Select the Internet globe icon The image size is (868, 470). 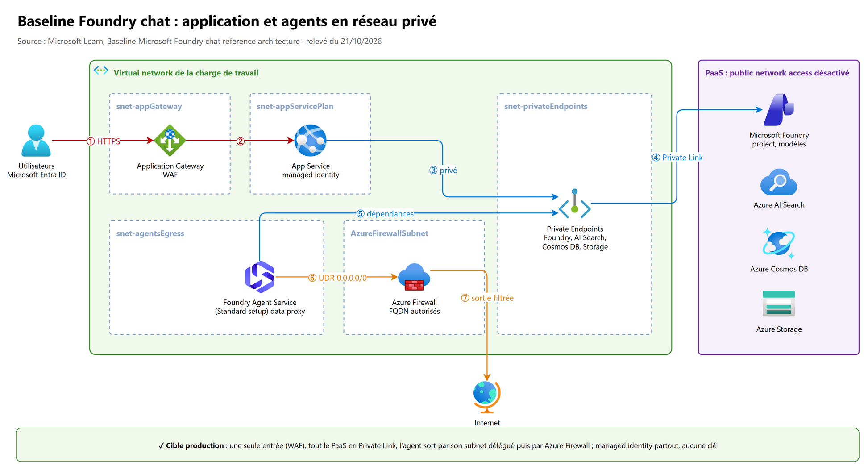(x=487, y=397)
